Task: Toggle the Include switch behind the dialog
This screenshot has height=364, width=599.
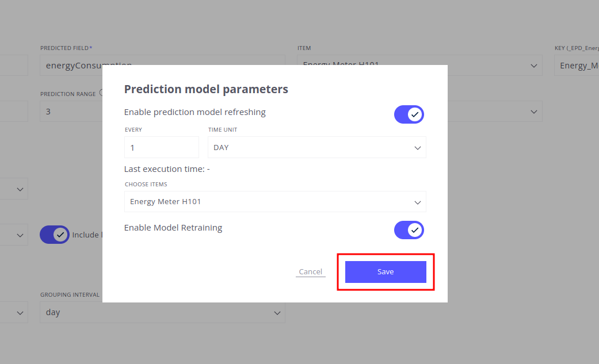Action: 55,235
